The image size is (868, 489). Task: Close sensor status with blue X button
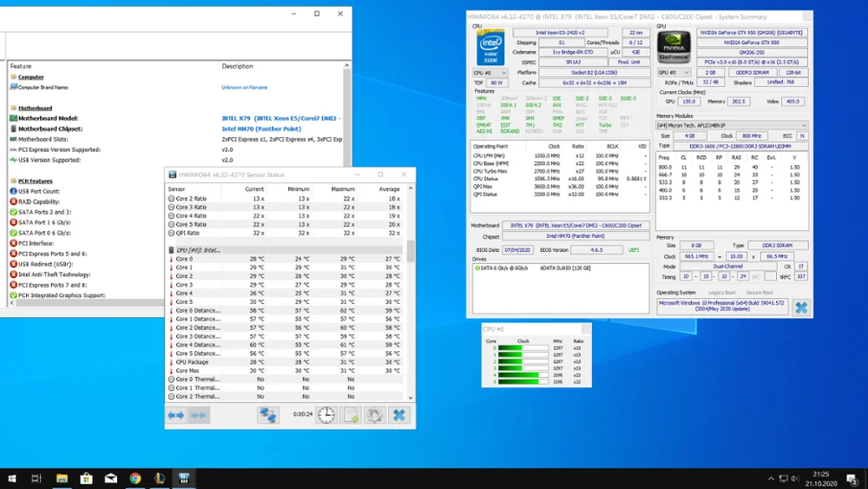[x=398, y=415]
